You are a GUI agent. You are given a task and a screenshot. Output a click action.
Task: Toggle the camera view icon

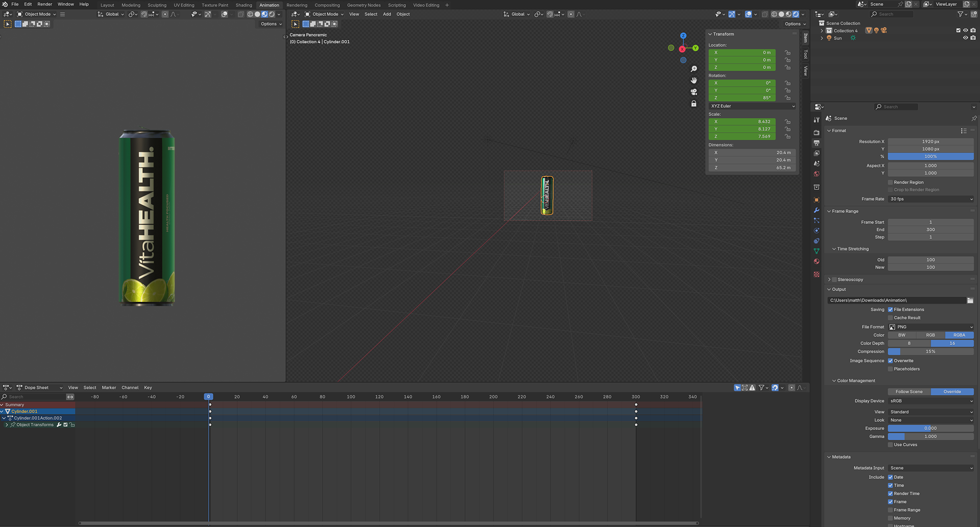[x=694, y=92]
